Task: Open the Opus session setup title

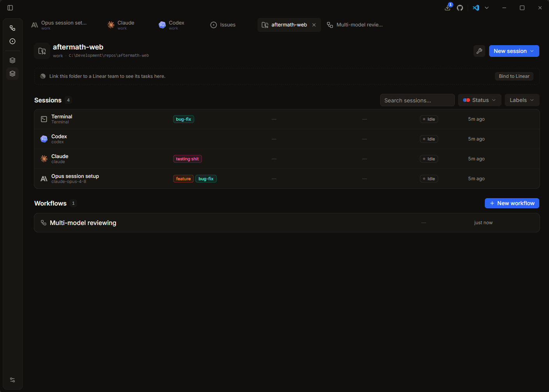Action: (75, 176)
